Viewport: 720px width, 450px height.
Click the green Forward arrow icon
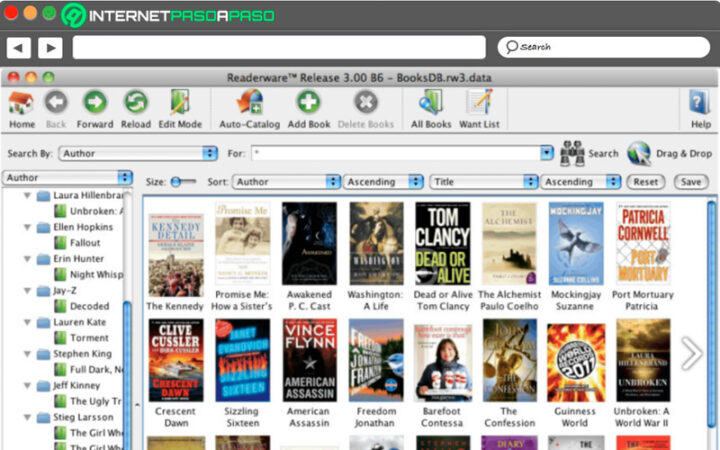95,102
